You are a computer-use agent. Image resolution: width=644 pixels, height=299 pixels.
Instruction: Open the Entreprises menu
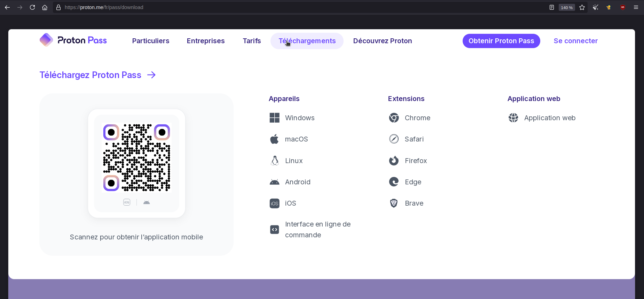click(x=206, y=41)
